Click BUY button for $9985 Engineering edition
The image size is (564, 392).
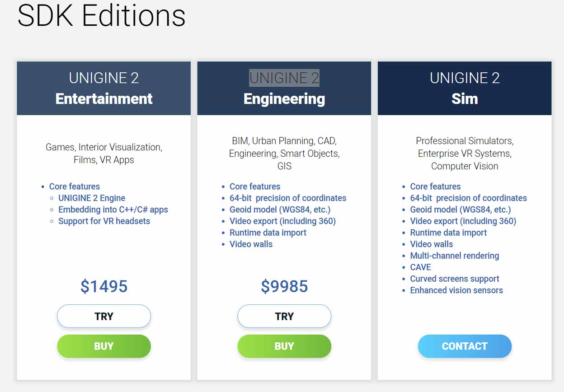click(284, 346)
